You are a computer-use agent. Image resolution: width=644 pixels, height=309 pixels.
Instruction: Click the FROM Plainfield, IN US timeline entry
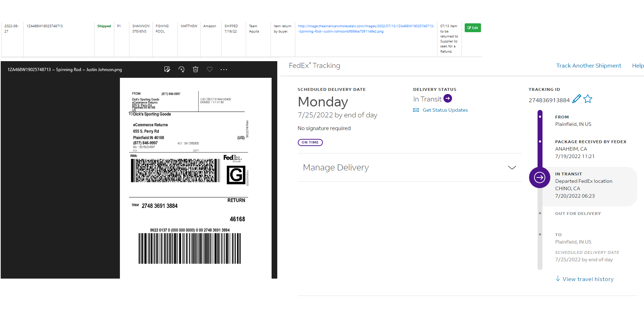573,121
